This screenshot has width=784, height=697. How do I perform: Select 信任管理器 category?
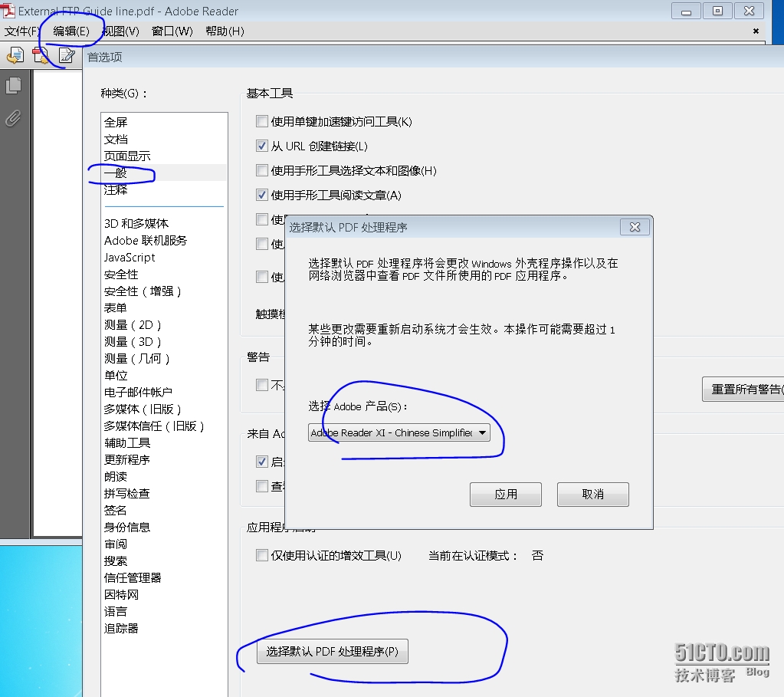point(133,578)
